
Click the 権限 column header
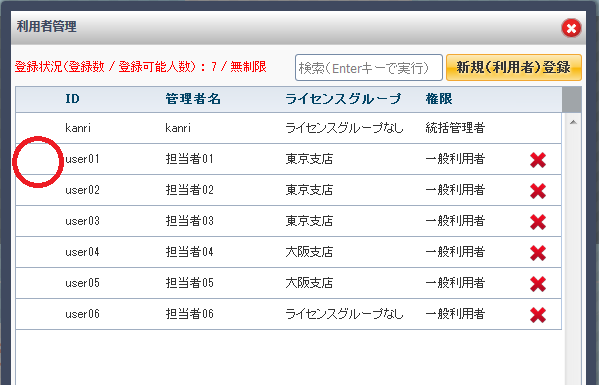(439, 99)
